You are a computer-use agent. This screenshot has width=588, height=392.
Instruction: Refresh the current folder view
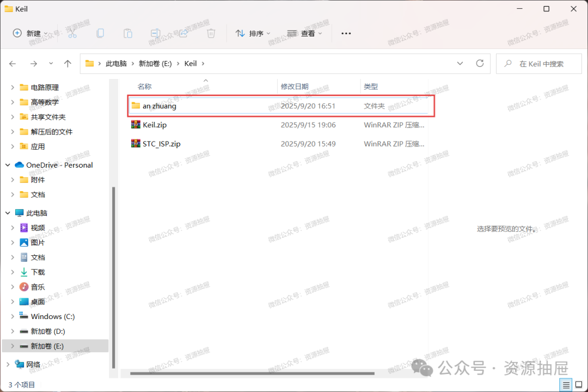click(480, 63)
